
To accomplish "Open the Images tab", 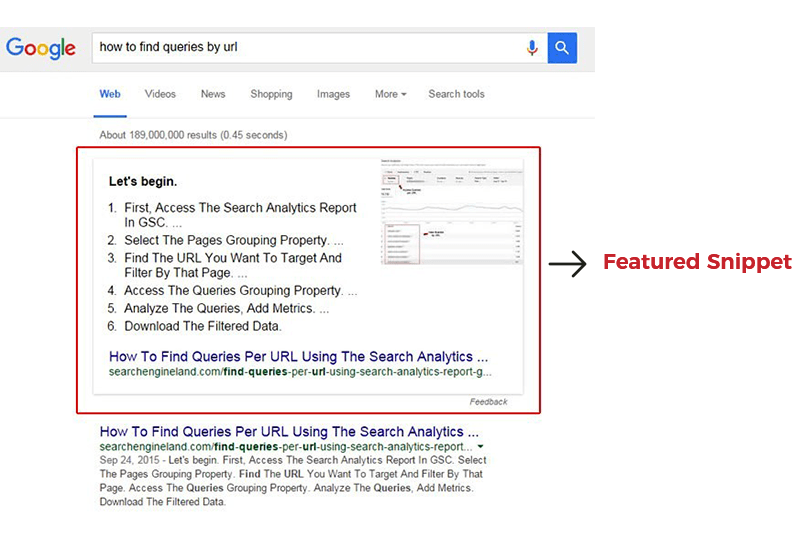I will pos(333,94).
